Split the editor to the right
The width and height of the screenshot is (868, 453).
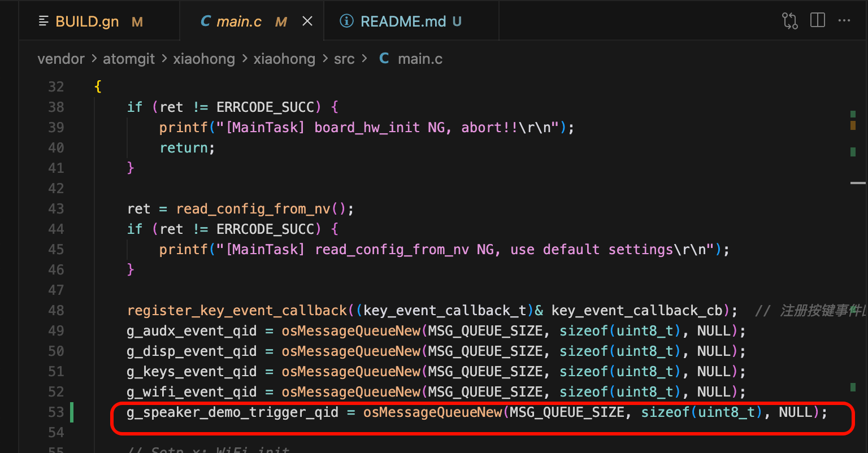[818, 21]
